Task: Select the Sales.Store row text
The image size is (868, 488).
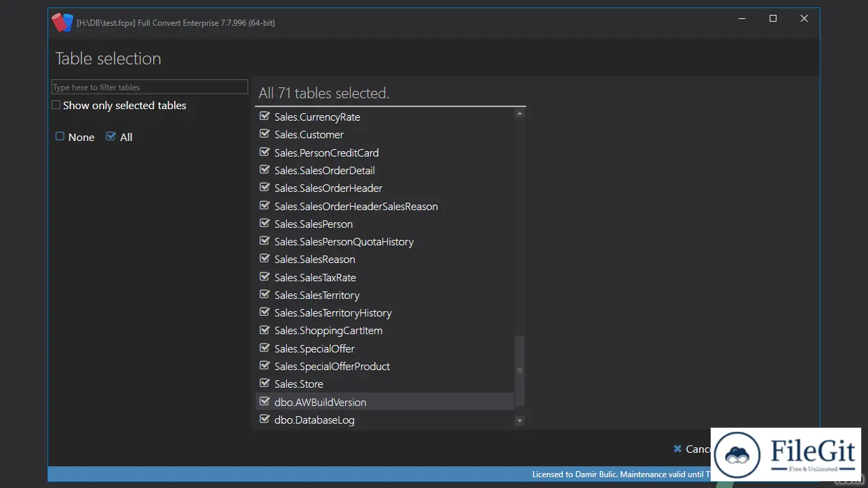Action: (x=298, y=384)
